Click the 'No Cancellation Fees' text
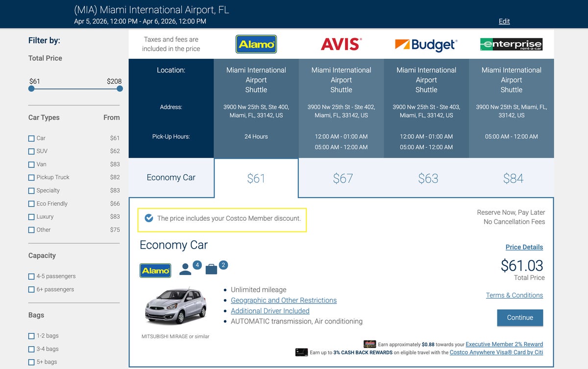This screenshot has width=588, height=369. (514, 222)
